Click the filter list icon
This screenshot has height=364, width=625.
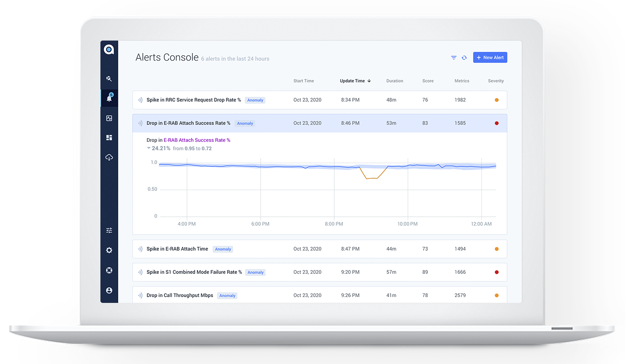click(x=454, y=58)
